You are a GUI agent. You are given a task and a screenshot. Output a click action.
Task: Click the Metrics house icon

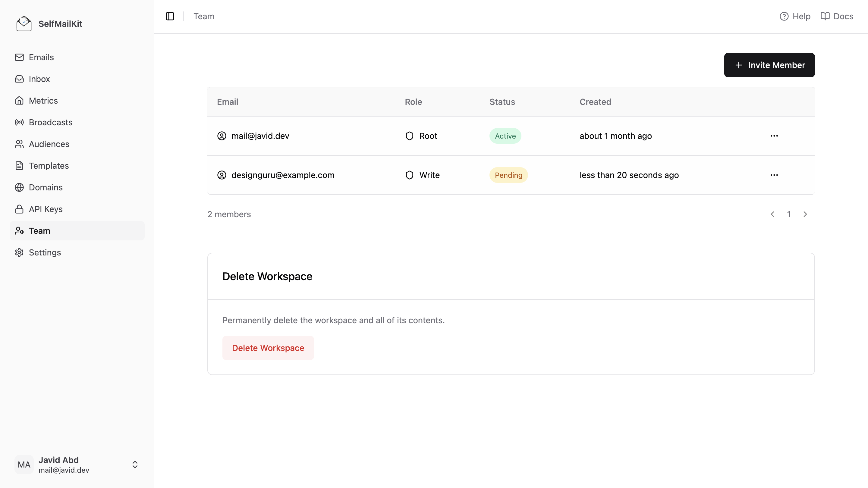tap(19, 101)
